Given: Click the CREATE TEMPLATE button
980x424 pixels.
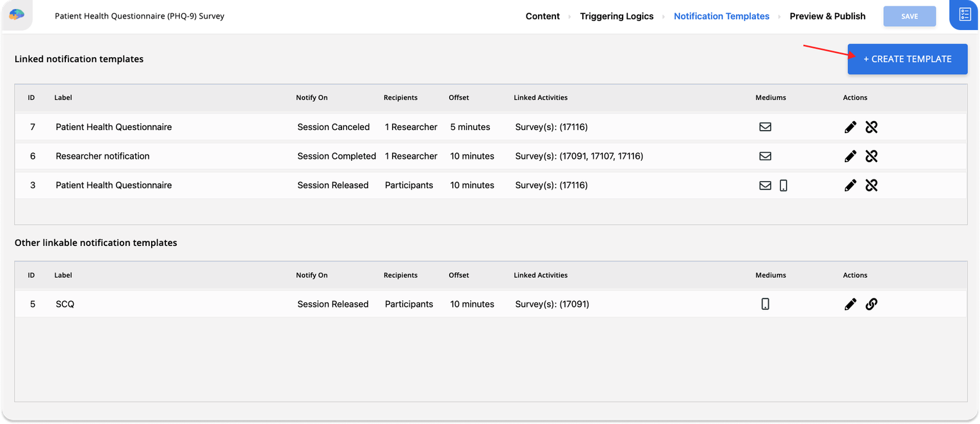Looking at the screenshot, I should [907, 58].
